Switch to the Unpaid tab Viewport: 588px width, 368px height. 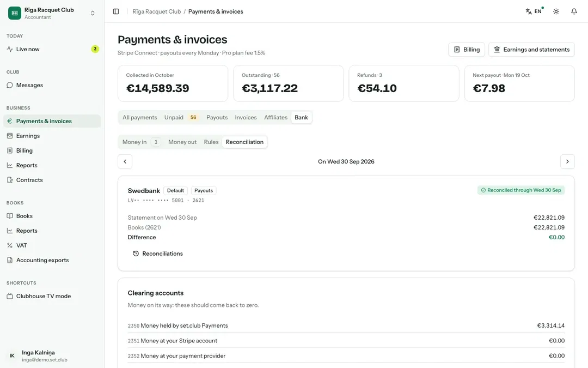[x=181, y=118]
